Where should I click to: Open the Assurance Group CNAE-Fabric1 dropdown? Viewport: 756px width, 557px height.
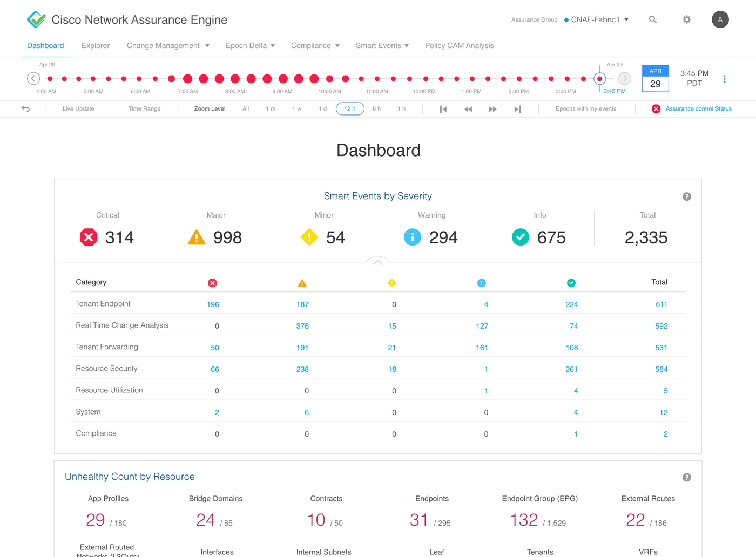597,19
